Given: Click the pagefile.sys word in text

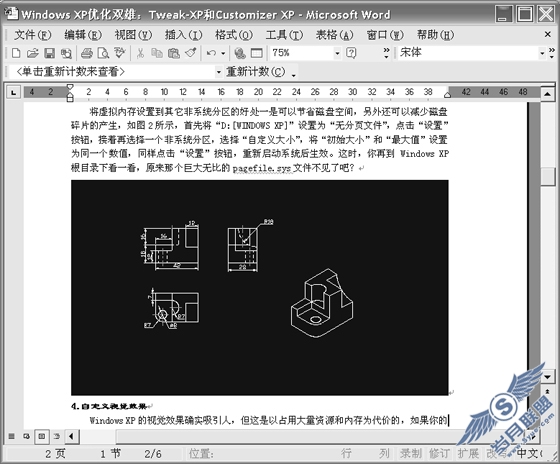Looking at the screenshot, I should pyautogui.click(x=262, y=168).
